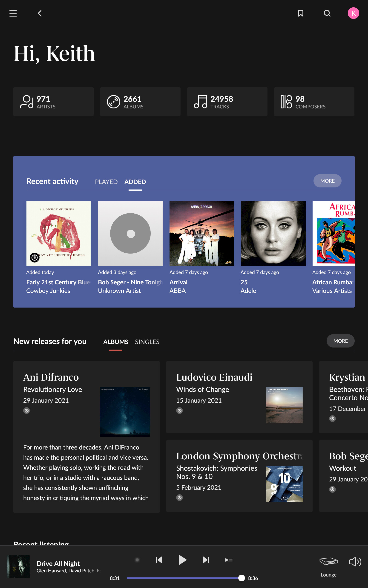This screenshot has height=588, width=368.
Task: Open Lounge zone picker icon
Action: [x=329, y=561]
